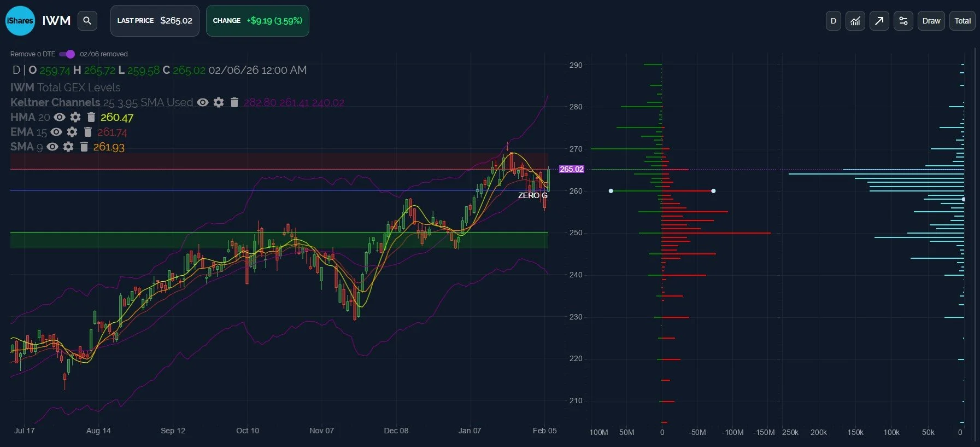Click the Draw button
Image resolution: width=980 pixels, height=447 pixels.
pyautogui.click(x=931, y=21)
